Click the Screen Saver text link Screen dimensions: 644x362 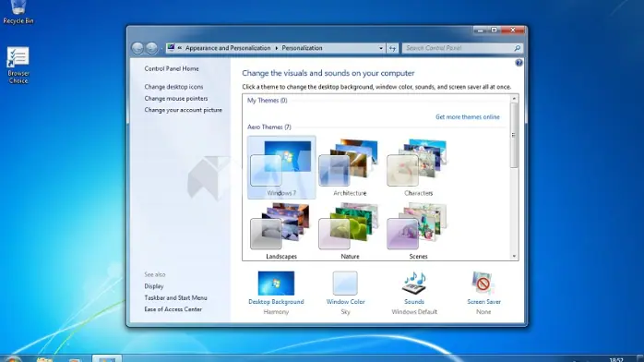(483, 302)
